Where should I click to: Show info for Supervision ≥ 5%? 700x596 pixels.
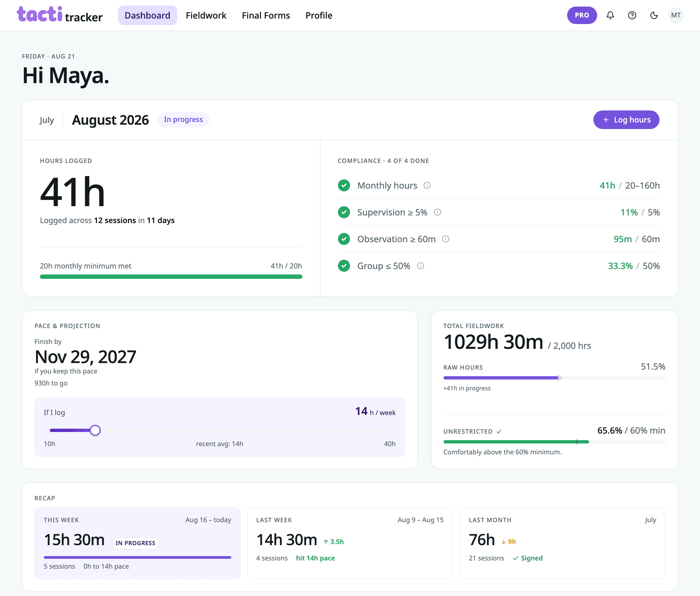tap(437, 212)
